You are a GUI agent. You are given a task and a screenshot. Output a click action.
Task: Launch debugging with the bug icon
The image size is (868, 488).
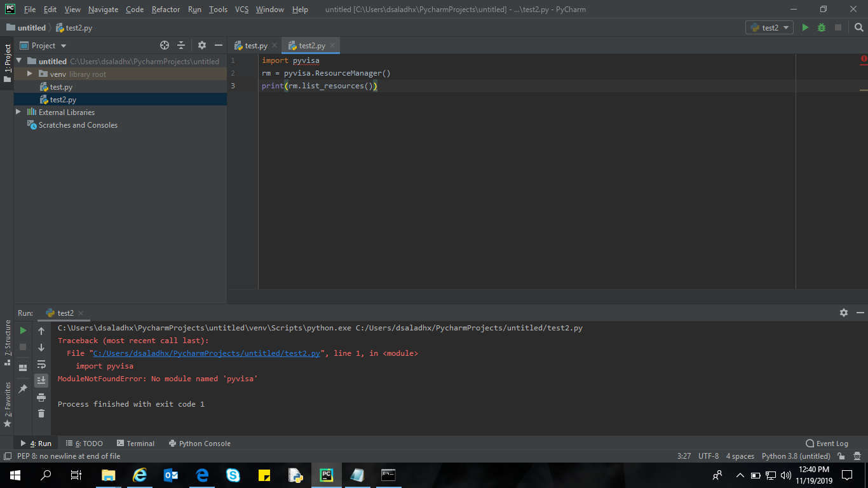820,27
